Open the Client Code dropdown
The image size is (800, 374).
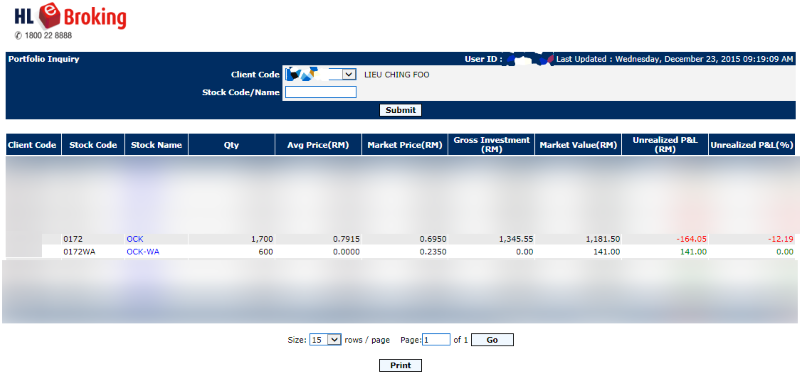[320, 74]
